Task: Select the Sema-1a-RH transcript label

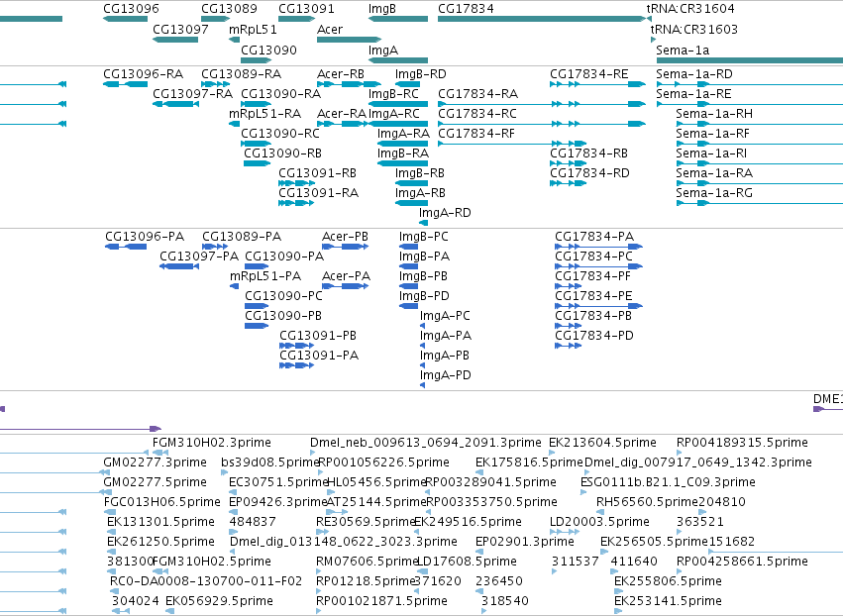Action: click(x=714, y=114)
